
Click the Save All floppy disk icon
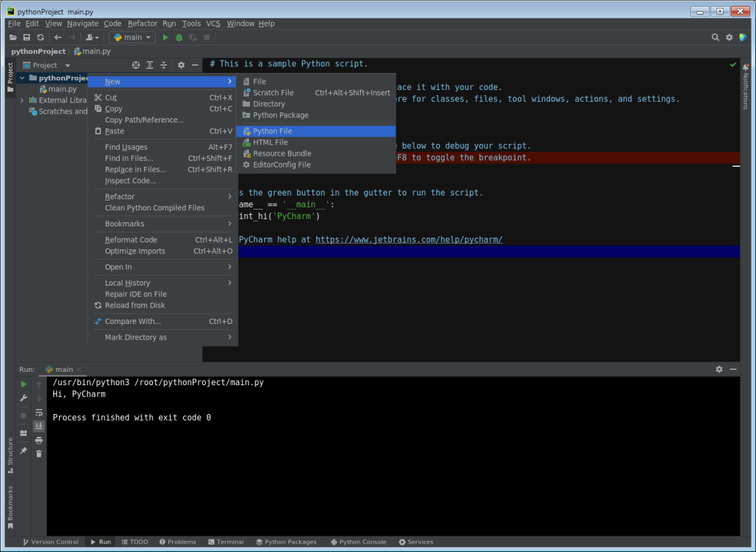[27, 38]
